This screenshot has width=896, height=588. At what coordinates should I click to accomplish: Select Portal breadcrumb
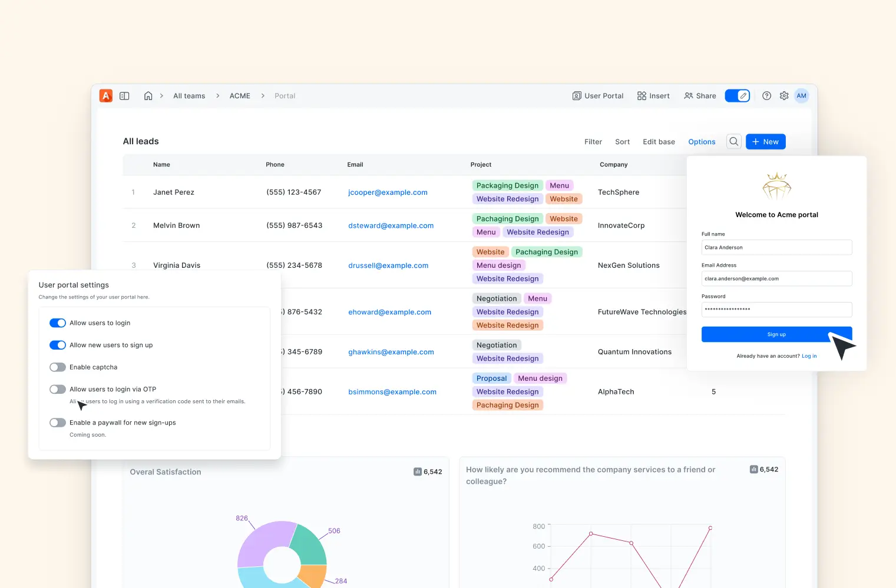click(285, 96)
